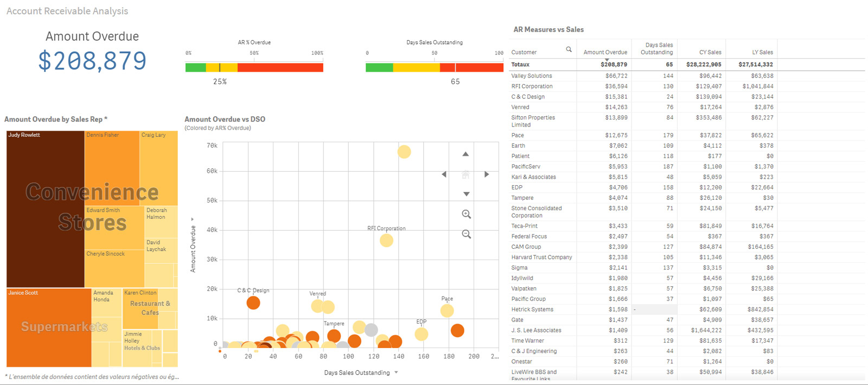Viewport: 868px width, 385px height.
Task: Click Sigma in the customer table
Action: point(519,268)
